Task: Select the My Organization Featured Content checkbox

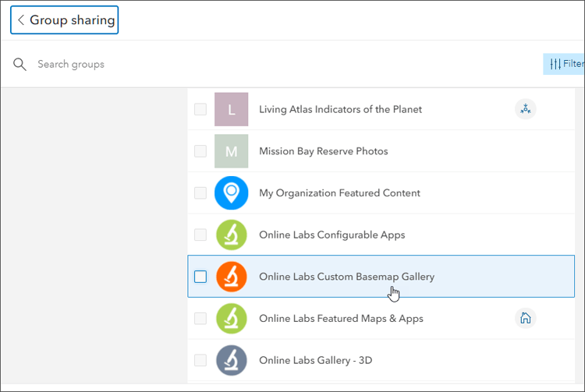Action: (200, 193)
